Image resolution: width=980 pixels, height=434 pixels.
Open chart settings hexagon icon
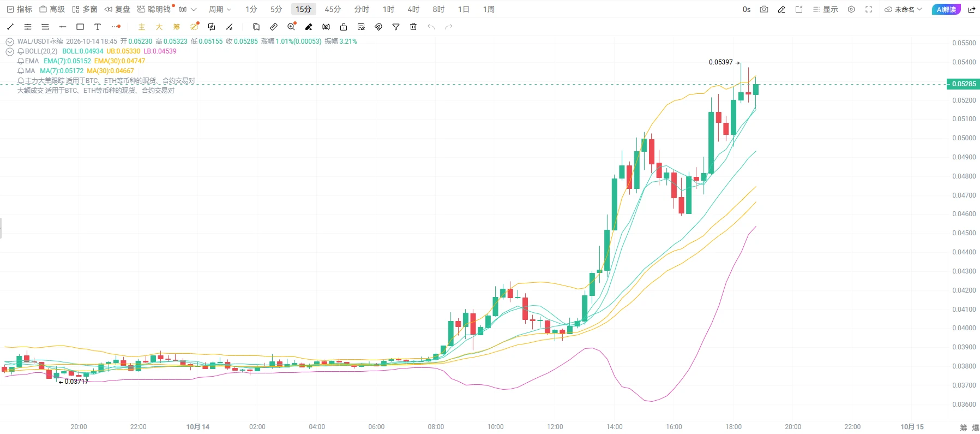(851, 9)
